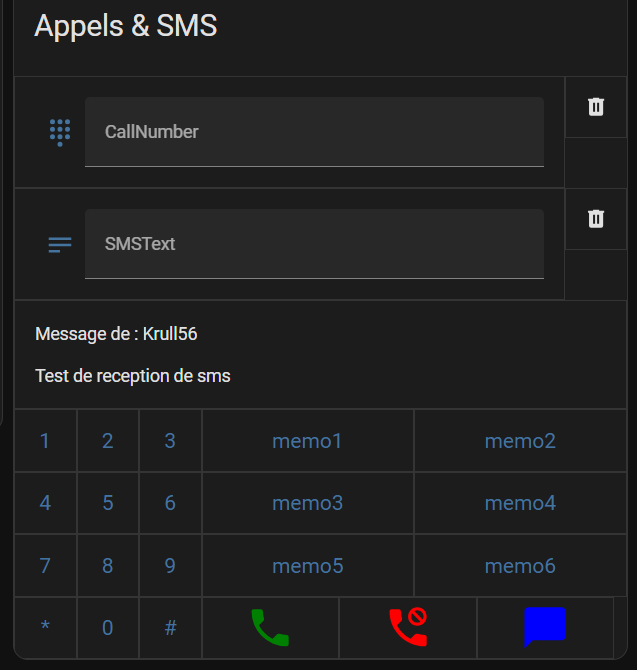Clear SMSText using its trash icon
The height and width of the screenshot is (670, 637).
596,219
